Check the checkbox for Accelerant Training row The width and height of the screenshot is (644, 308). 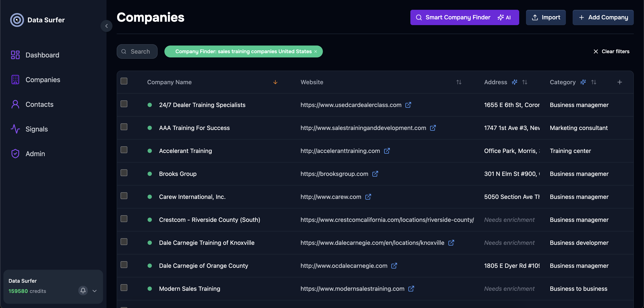click(x=124, y=150)
